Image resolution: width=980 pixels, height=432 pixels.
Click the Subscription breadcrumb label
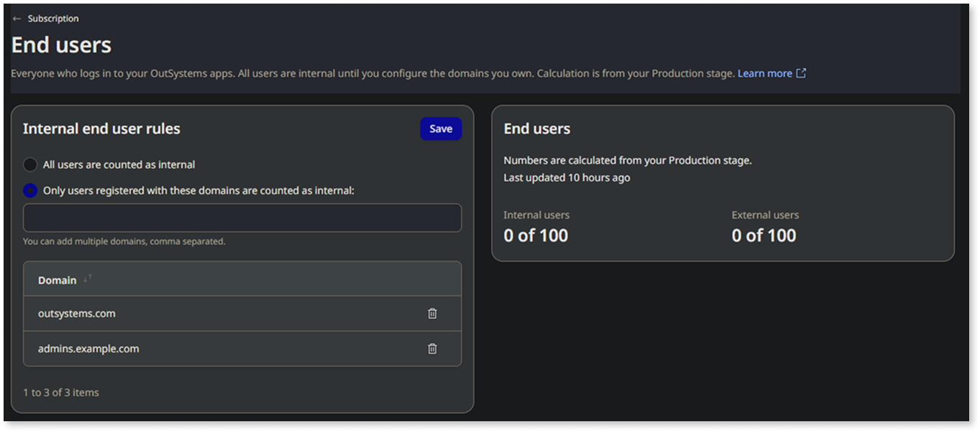pyautogui.click(x=51, y=19)
